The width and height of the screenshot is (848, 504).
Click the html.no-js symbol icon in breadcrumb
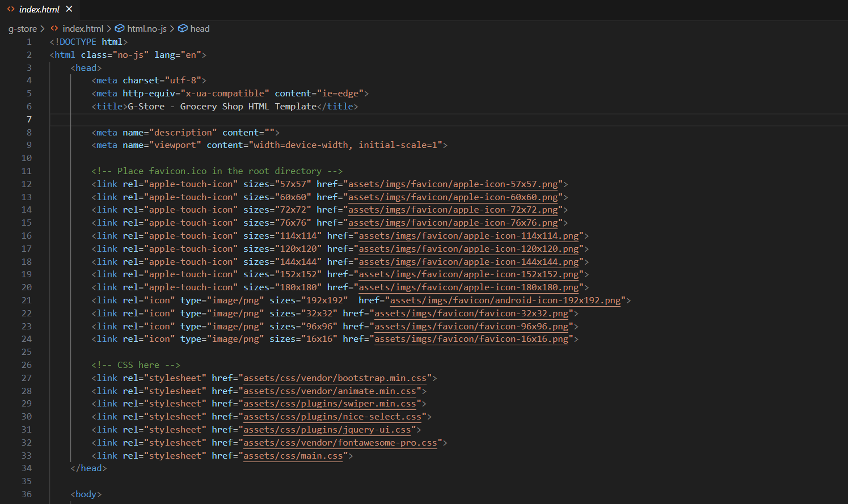pyautogui.click(x=120, y=28)
